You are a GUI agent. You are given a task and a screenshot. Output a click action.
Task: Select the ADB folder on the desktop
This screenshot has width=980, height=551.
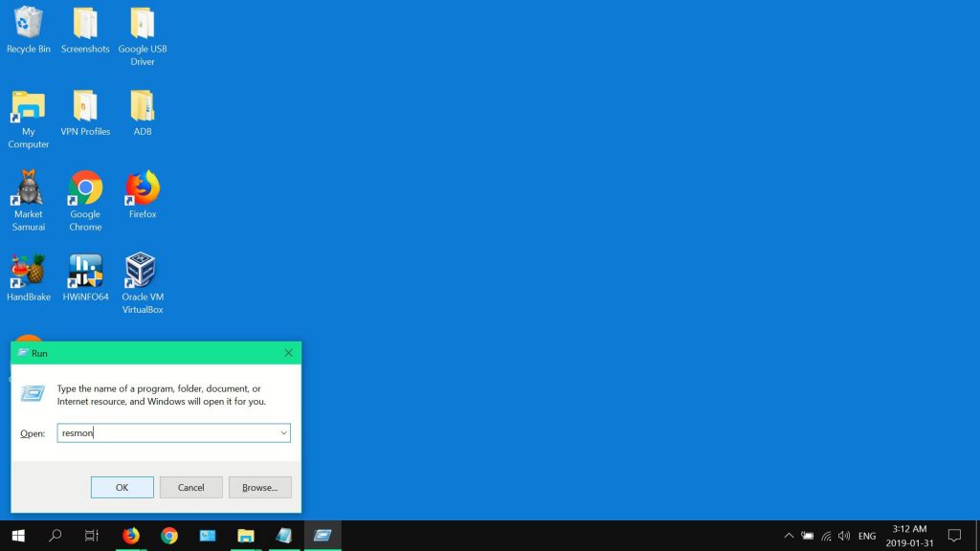[x=142, y=113]
